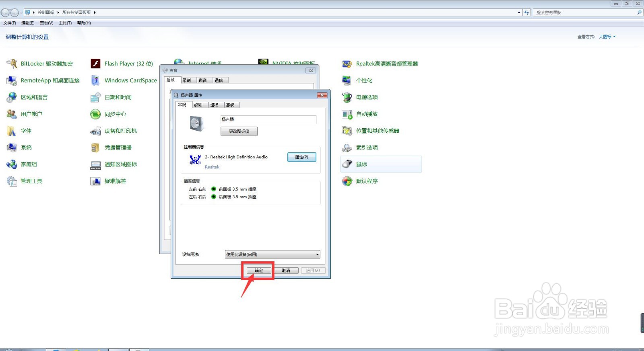Open the 默认程序 icon
The width and height of the screenshot is (644, 351).
point(347,181)
